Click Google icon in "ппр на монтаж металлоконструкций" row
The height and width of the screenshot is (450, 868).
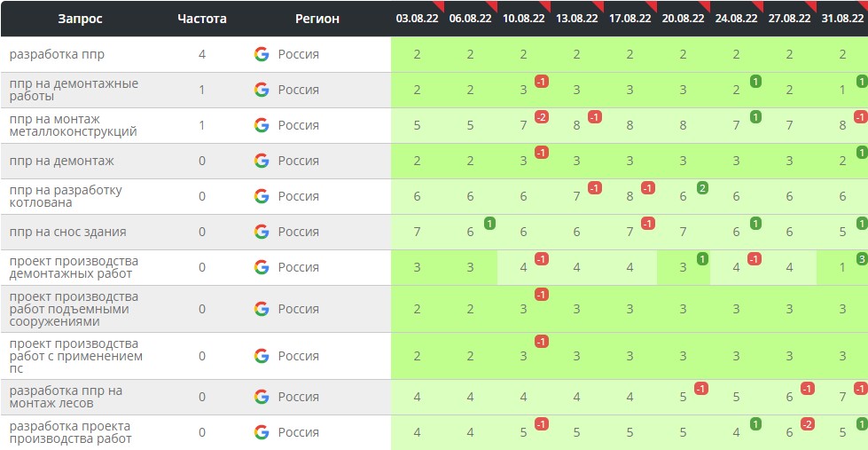pos(261,125)
